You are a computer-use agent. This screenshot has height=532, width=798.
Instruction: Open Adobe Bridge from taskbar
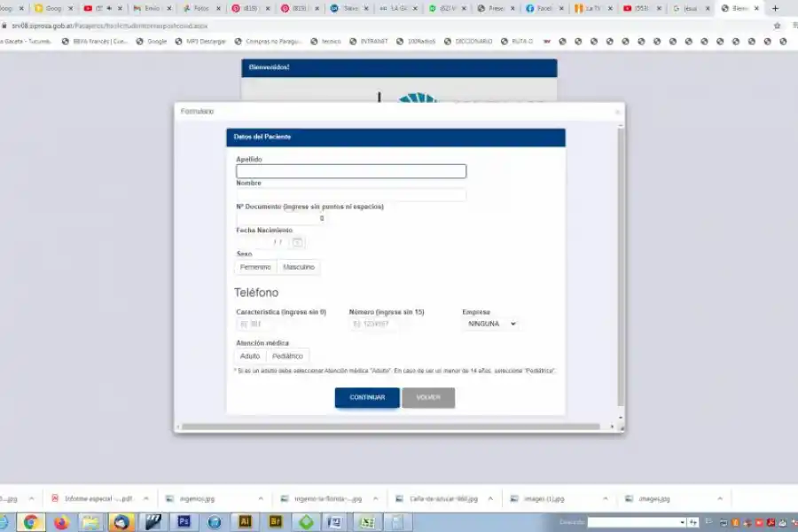[x=276, y=522]
